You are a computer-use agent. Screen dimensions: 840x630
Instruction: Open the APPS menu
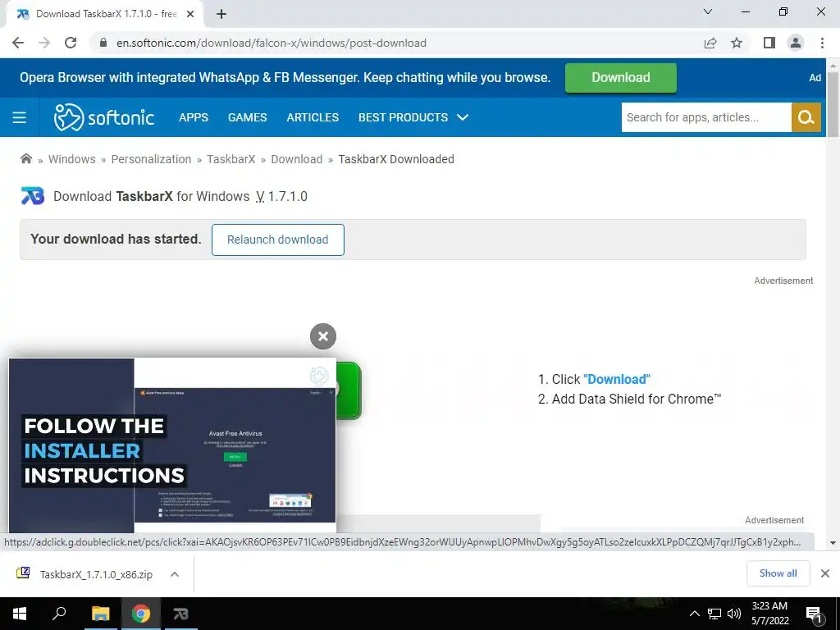click(194, 117)
